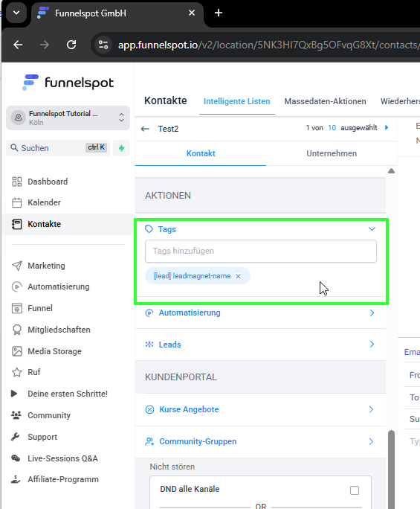
Task: Go to Media Storage in sidebar
Action: (54, 351)
